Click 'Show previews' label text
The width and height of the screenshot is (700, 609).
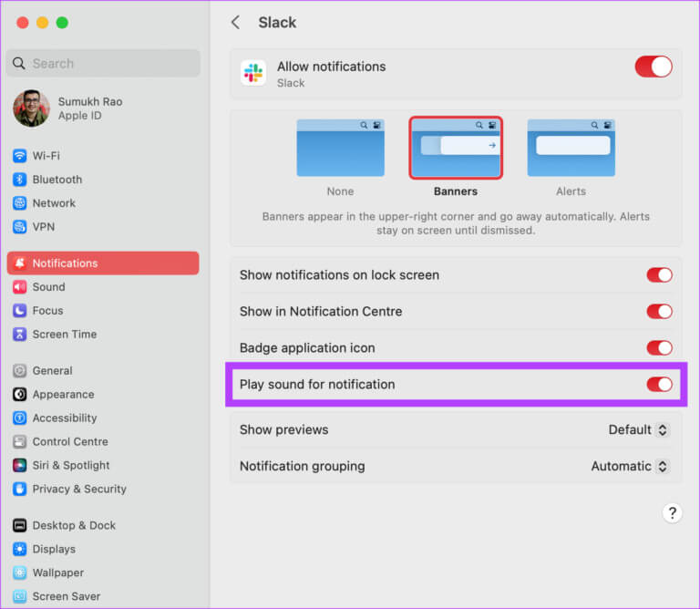pos(284,430)
